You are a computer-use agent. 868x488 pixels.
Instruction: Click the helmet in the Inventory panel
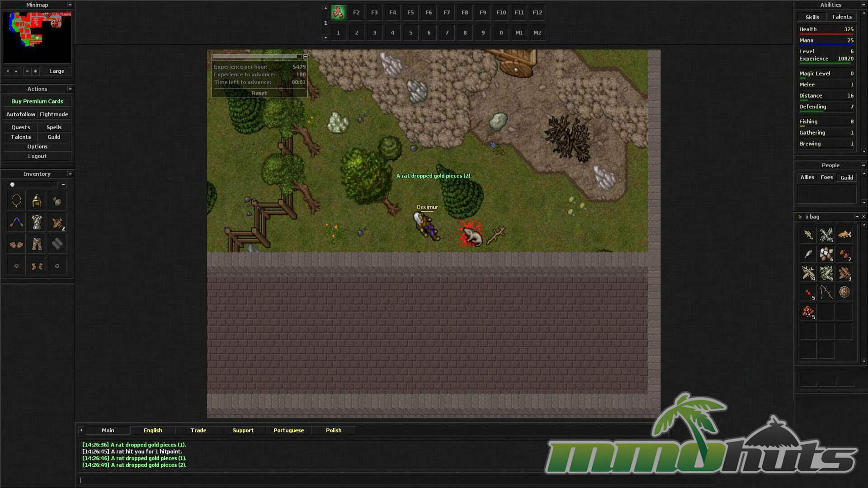tap(37, 201)
